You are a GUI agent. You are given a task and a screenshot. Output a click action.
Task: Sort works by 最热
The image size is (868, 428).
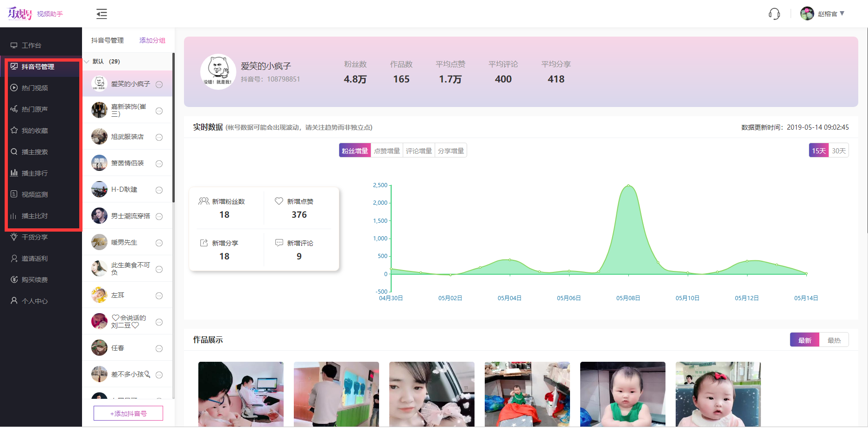point(834,340)
